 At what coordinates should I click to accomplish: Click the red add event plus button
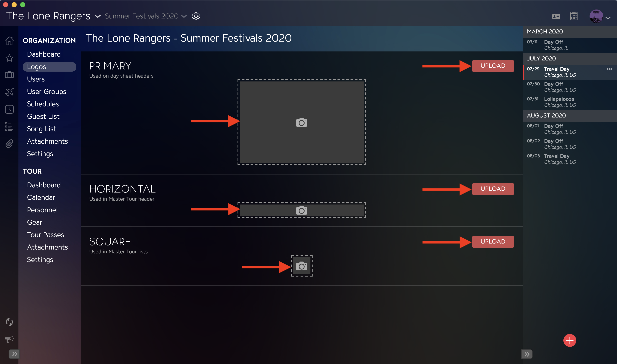(570, 340)
